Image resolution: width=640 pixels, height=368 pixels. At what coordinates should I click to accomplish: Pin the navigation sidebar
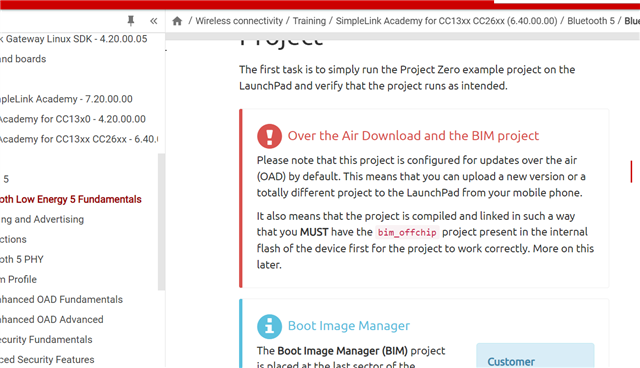click(x=131, y=21)
